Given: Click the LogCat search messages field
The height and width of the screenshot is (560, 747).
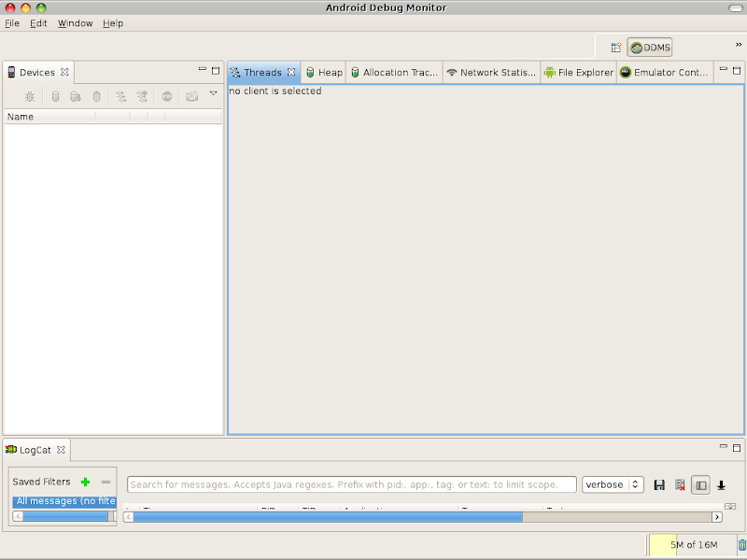Looking at the screenshot, I should point(352,484).
